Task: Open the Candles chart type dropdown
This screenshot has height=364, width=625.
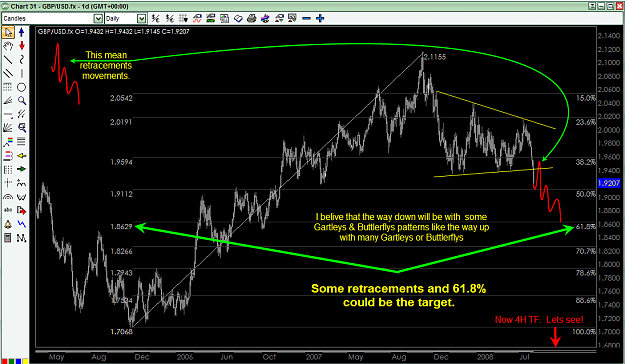Action: click(x=98, y=18)
